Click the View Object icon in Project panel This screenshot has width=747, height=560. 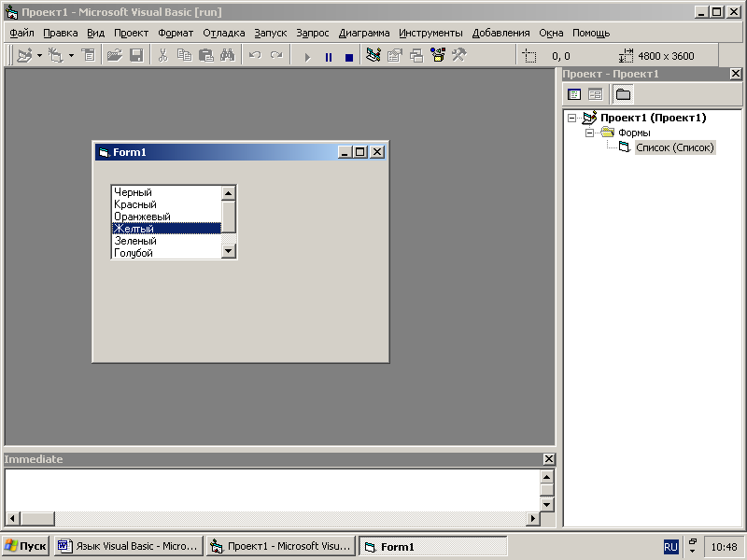595,94
